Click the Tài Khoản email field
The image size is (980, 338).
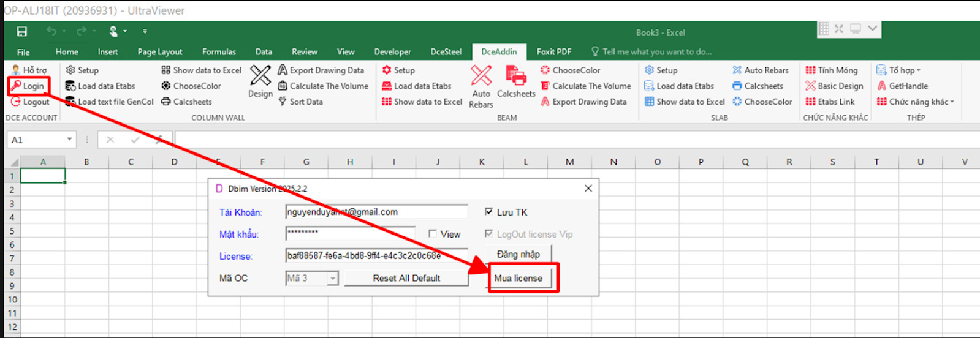click(376, 212)
